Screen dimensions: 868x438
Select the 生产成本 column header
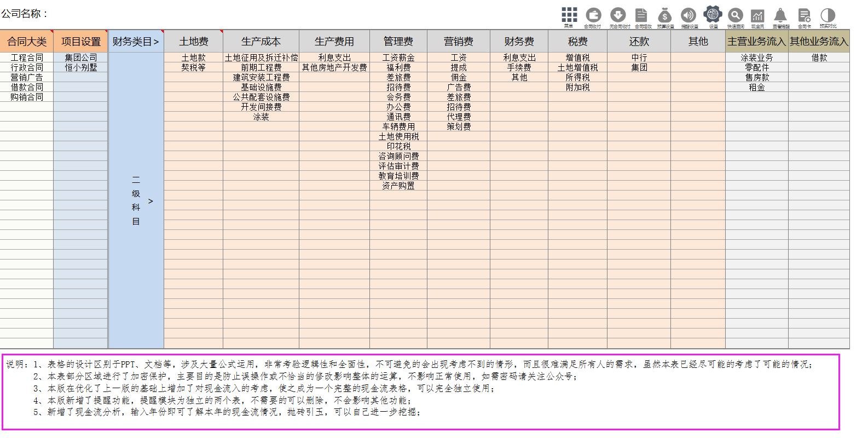click(261, 42)
